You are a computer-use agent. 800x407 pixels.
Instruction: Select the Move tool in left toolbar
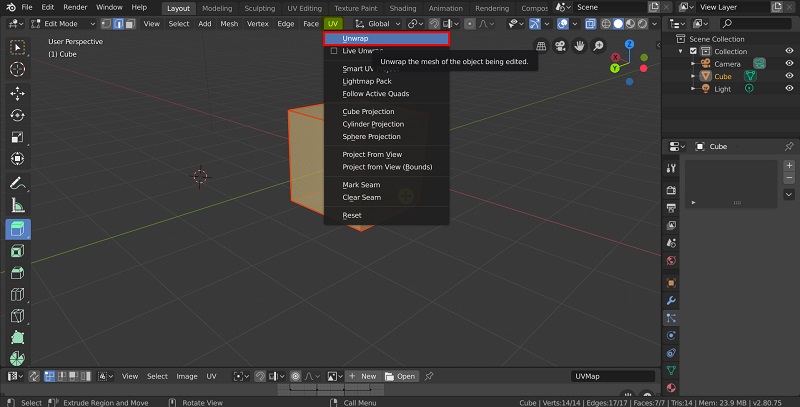(17, 93)
